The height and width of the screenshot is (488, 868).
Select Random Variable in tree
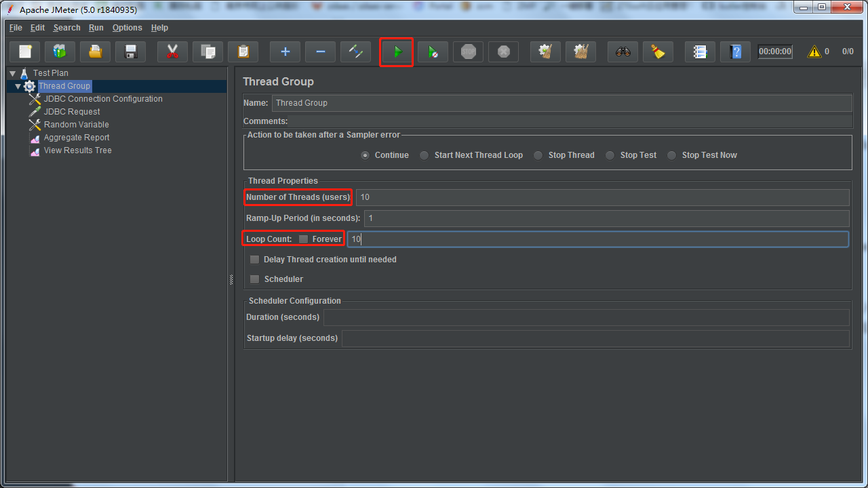[76, 125]
